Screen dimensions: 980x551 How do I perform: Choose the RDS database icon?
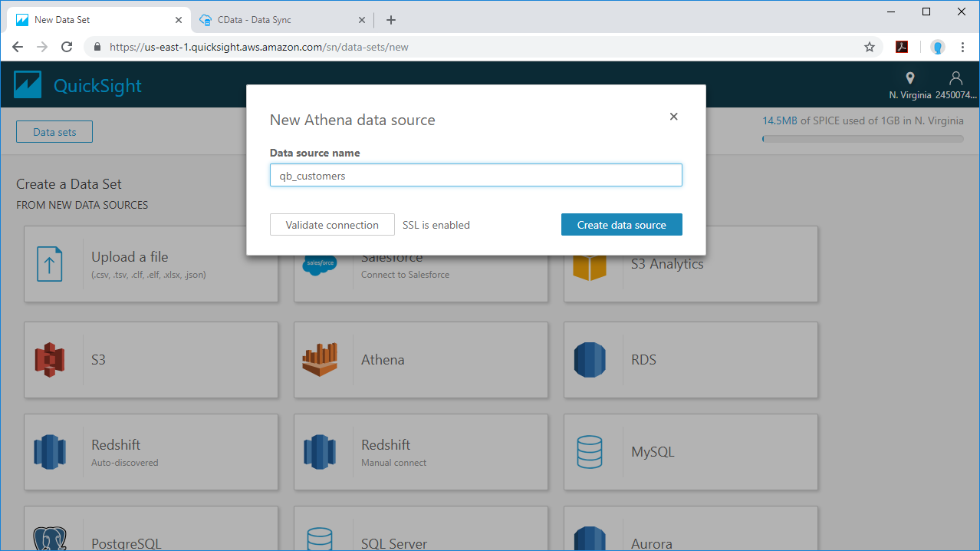pos(589,360)
